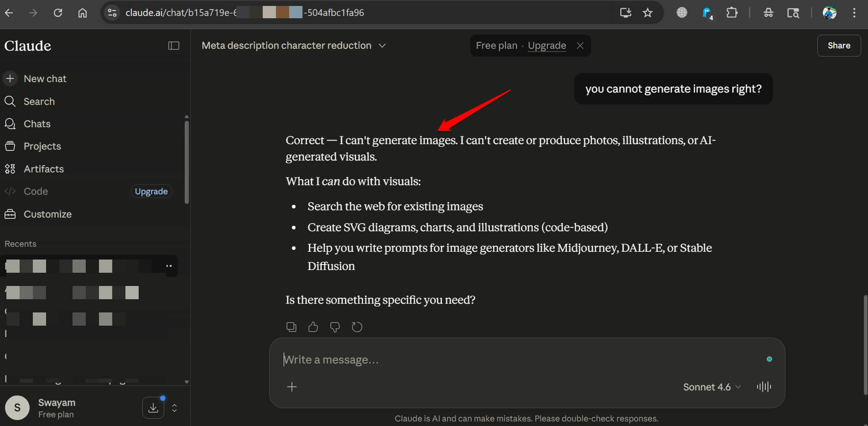868x426 pixels.
Task: Click the 'Recents' heading
Action: (x=21, y=244)
